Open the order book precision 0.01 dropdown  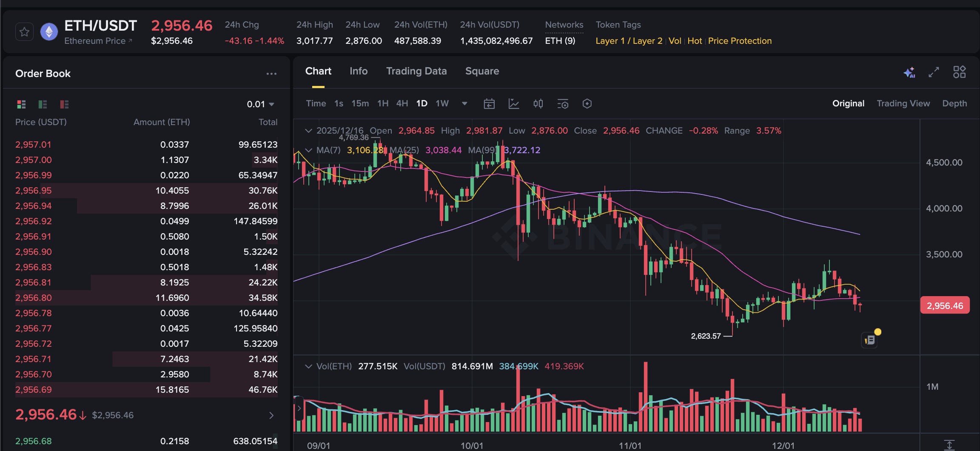[260, 104]
